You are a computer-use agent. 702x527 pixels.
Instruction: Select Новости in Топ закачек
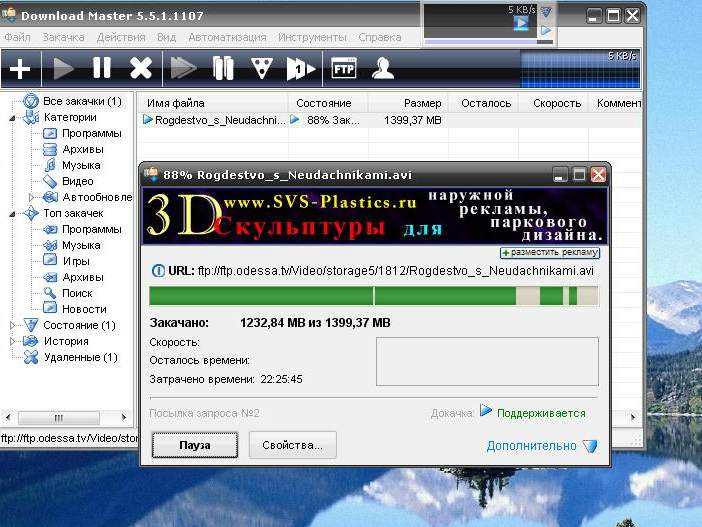[84, 309]
